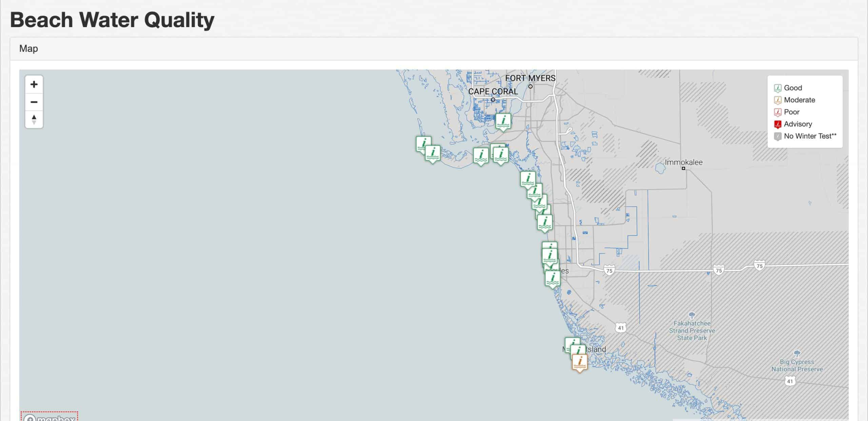Zoom in using the plus control

click(34, 84)
